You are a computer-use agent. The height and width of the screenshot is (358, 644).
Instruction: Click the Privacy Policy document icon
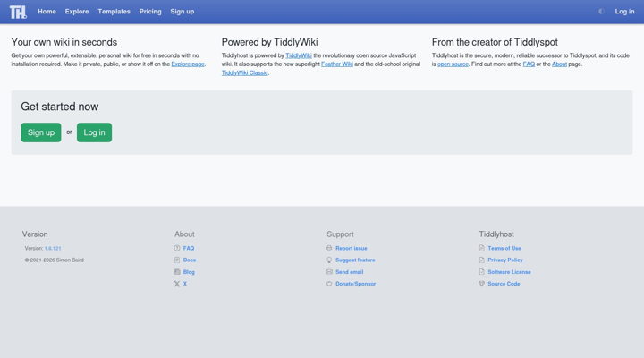click(x=482, y=260)
